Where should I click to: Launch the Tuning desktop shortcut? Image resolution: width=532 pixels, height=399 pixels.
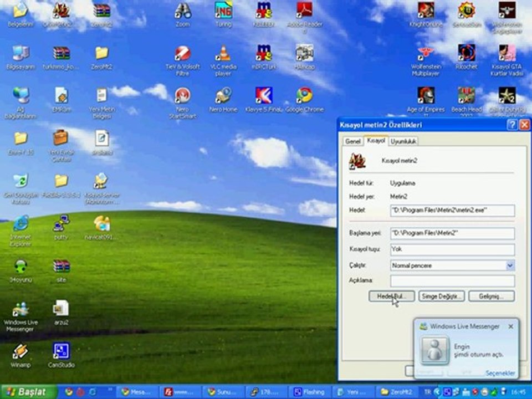(x=223, y=10)
